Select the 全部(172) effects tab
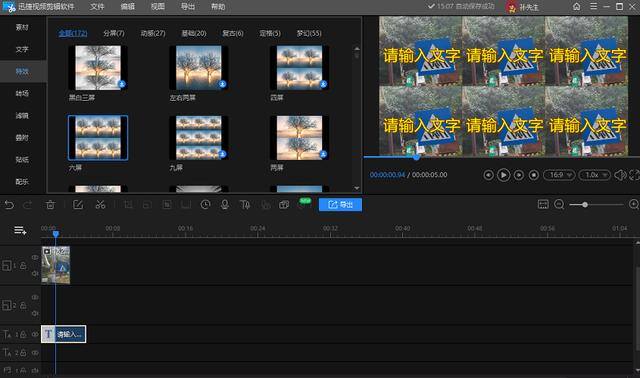The height and width of the screenshot is (378, 640). [x=73, y=33]
